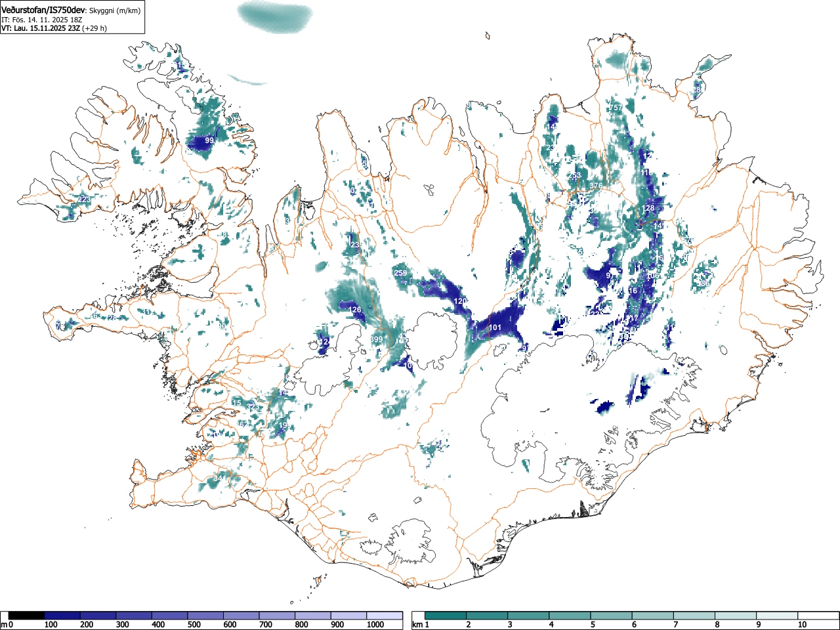The image size is (840, 630).
Task: Click the '7' tick on the km legend
Action: click(x=675, y=625)
